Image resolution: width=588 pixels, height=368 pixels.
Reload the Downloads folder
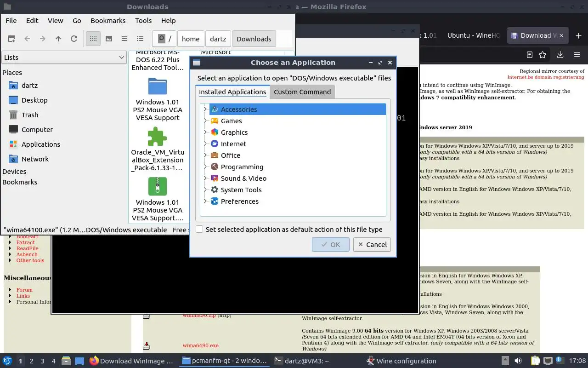[74, 39]
